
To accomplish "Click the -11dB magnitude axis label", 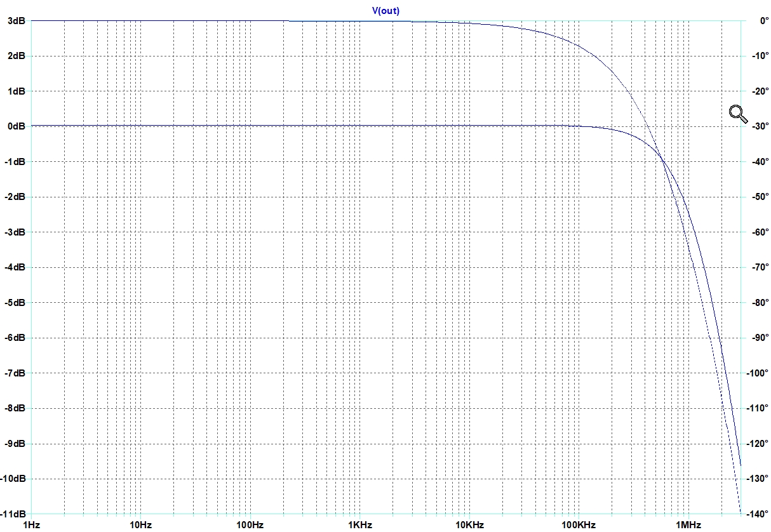I will point(13,514).
